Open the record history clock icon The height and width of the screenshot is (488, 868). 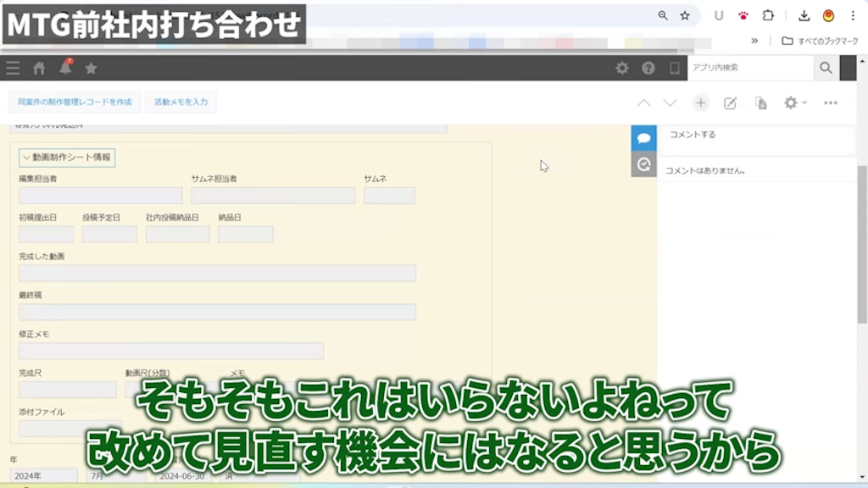pyautogui.click(x=643, y=164)
